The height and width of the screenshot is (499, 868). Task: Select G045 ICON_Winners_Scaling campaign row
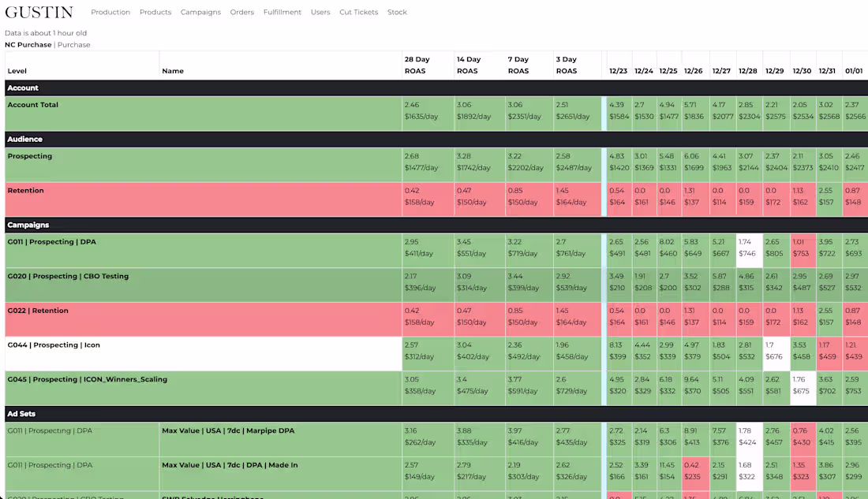tap(303, 388)
